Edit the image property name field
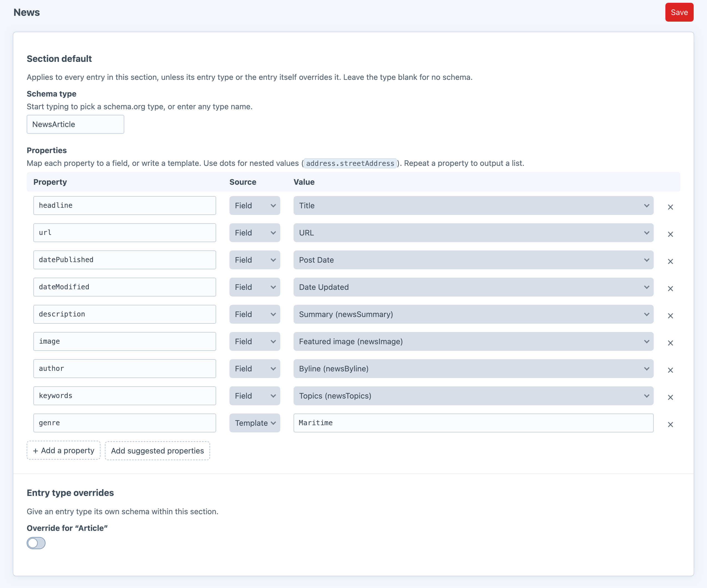The image size is (707, 588). 125,342
